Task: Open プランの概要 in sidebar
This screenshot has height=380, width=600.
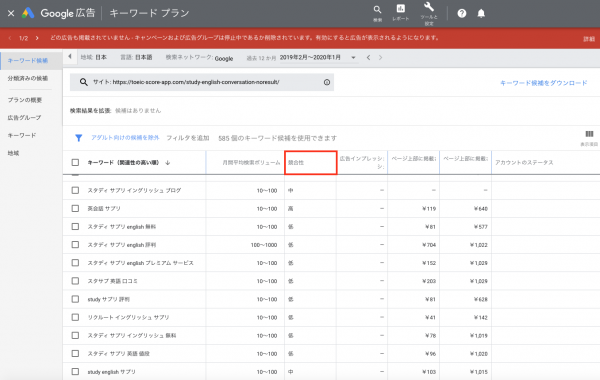Action: point(25,100)
